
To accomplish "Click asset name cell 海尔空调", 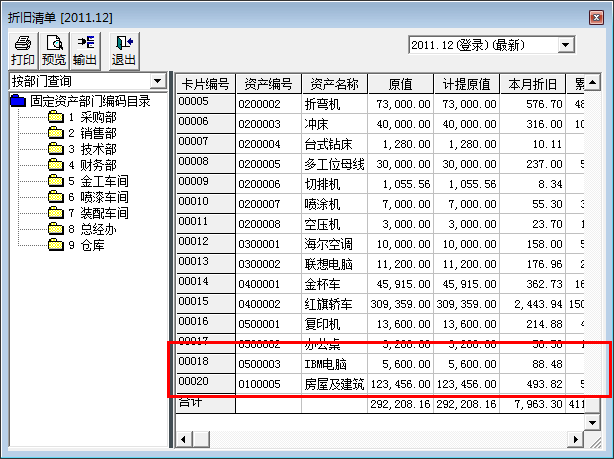I will click(334, 244).
